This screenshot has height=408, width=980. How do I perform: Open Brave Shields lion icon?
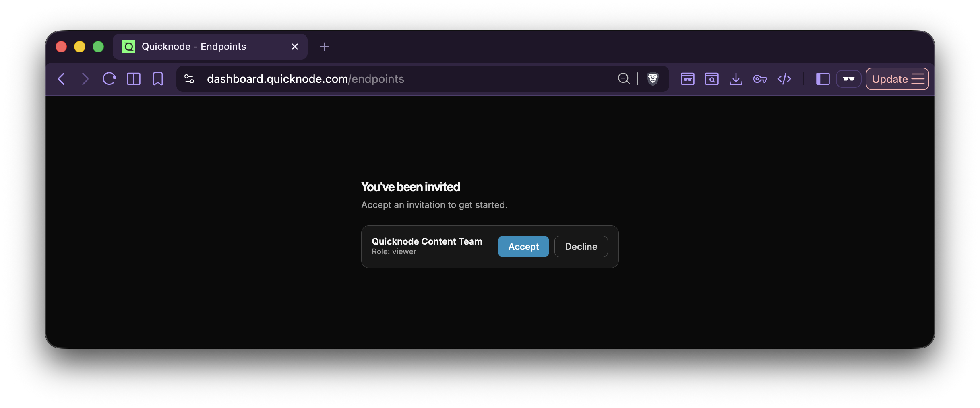coord(653,79)
